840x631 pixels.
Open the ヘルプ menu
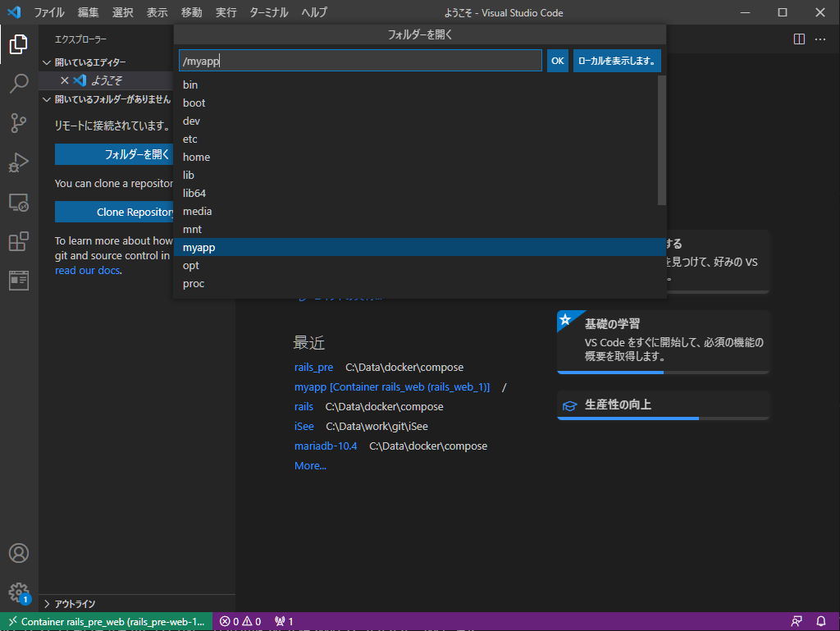[314, 12]
